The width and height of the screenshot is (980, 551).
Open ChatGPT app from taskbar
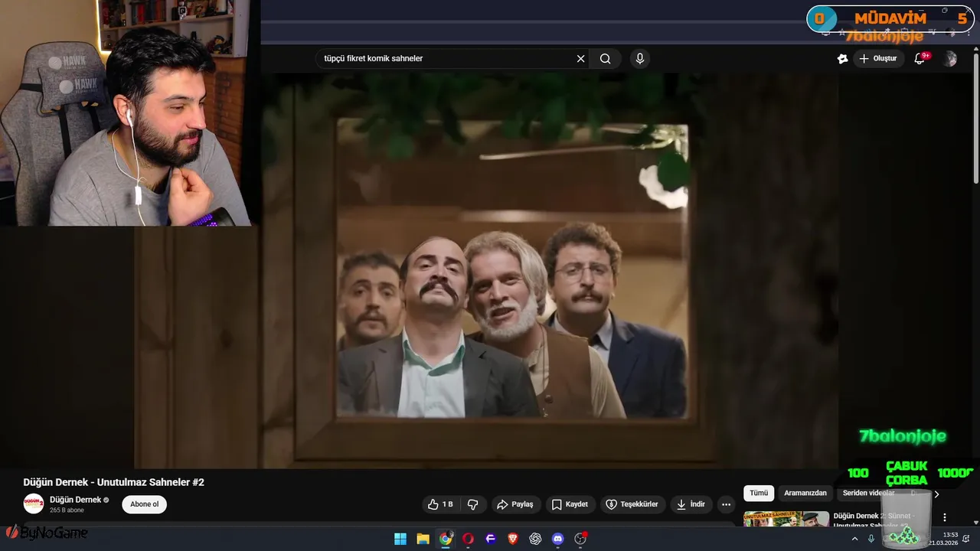[535, 539]
